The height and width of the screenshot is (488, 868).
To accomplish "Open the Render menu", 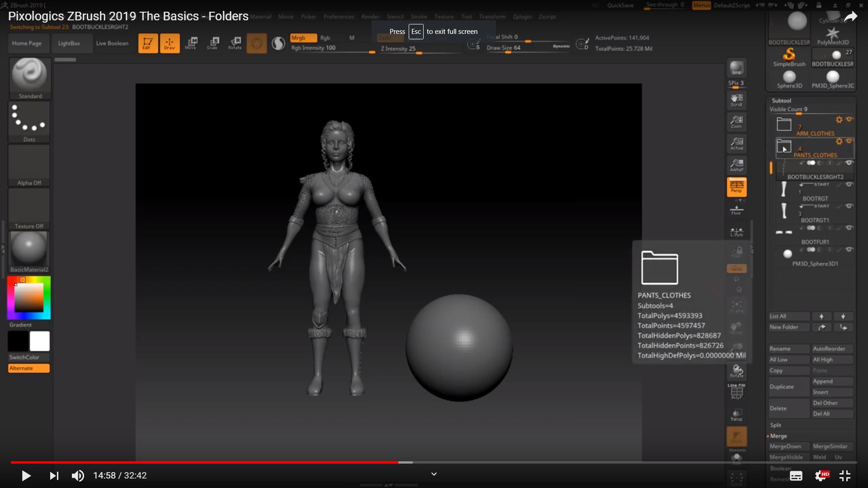I will (370, 17).
